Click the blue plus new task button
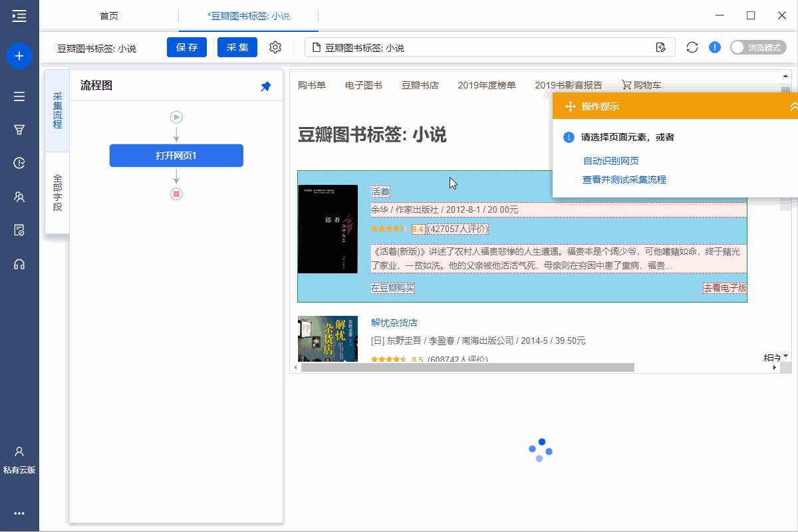The width and height of the screenshot is (798, 532). click(19, 56)
